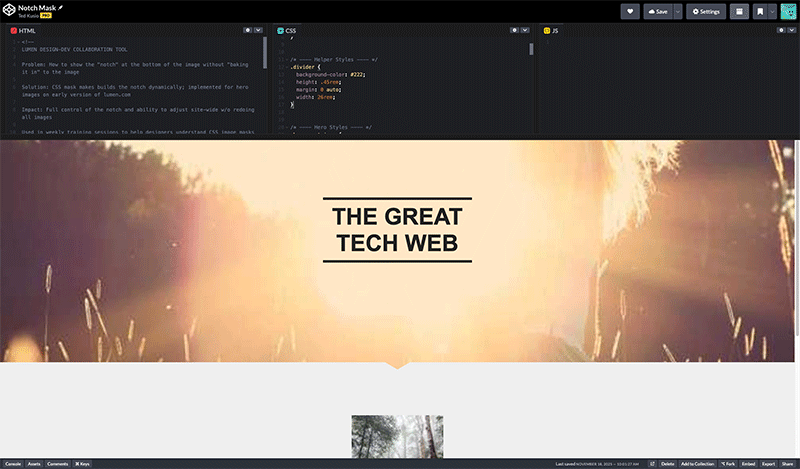Fold the .divider CSS rule arrow

click(287, 67)
